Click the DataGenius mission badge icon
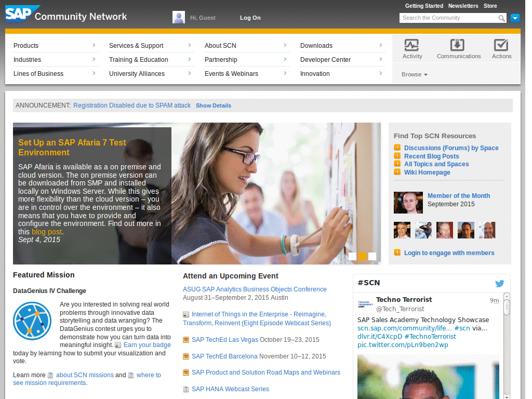 (32, 321)
